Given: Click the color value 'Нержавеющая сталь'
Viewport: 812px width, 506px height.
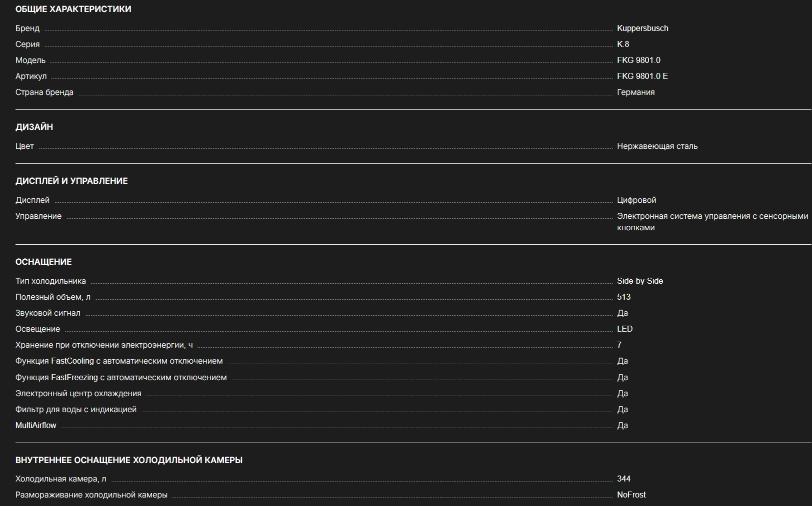Looking at the screenshot, I should (x=657, y=146).
